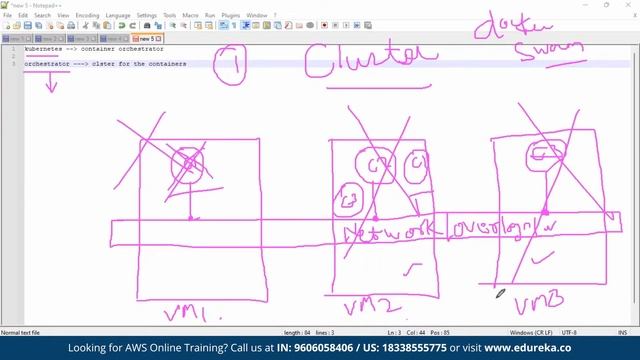The image size is (640, 360).
Task: Open the Language menu
Action: click(118, 16)
